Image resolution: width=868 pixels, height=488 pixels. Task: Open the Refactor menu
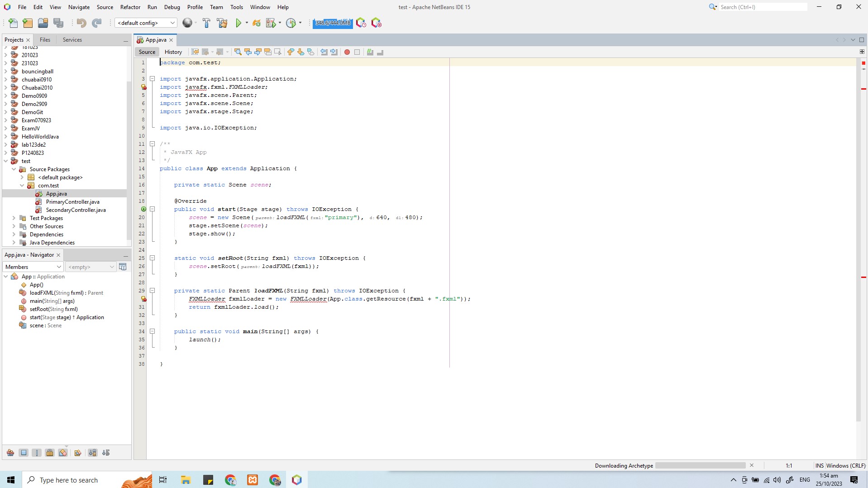(x=130, y=7)
